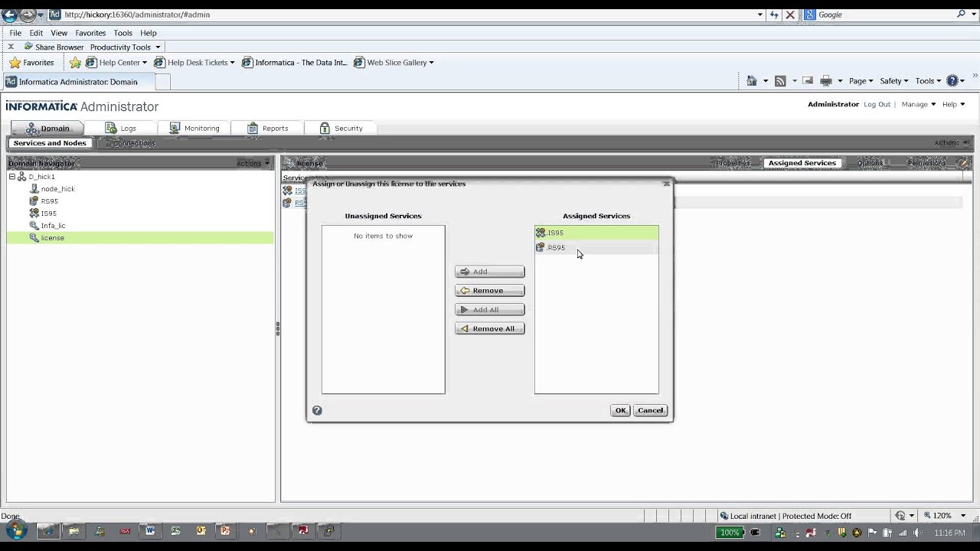The width and height of the screenshot is (980, 551).
Task: Click the Windows Start orb
Action: coord(16,530)
